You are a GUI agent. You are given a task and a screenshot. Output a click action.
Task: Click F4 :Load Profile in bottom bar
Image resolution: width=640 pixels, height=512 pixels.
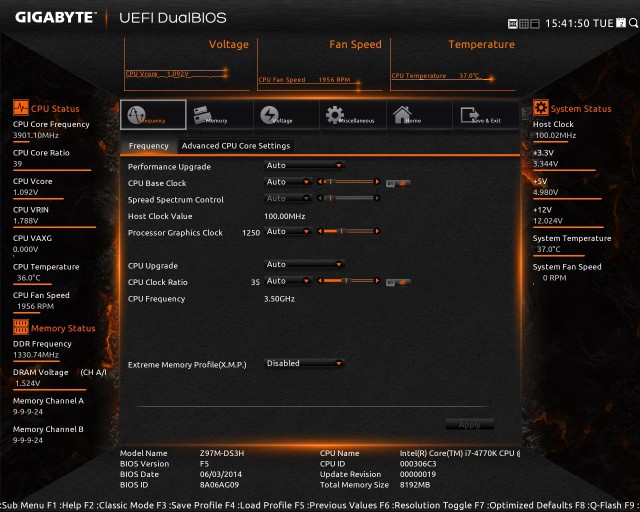(x=258, y=505)
